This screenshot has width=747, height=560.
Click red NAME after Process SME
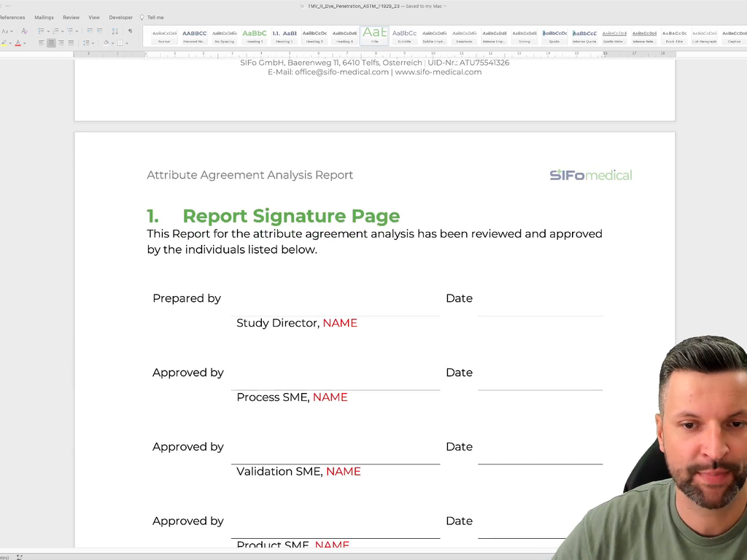330,397
